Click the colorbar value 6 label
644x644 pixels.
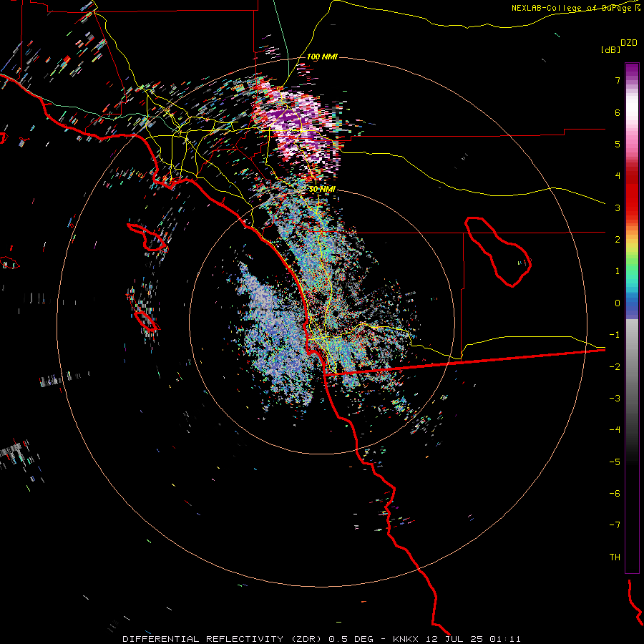(x=618, y=112)
